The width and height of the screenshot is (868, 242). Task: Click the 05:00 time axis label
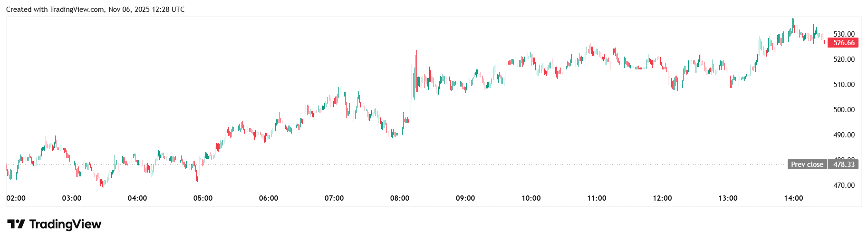pyautogui.click(x=203, y=198)
